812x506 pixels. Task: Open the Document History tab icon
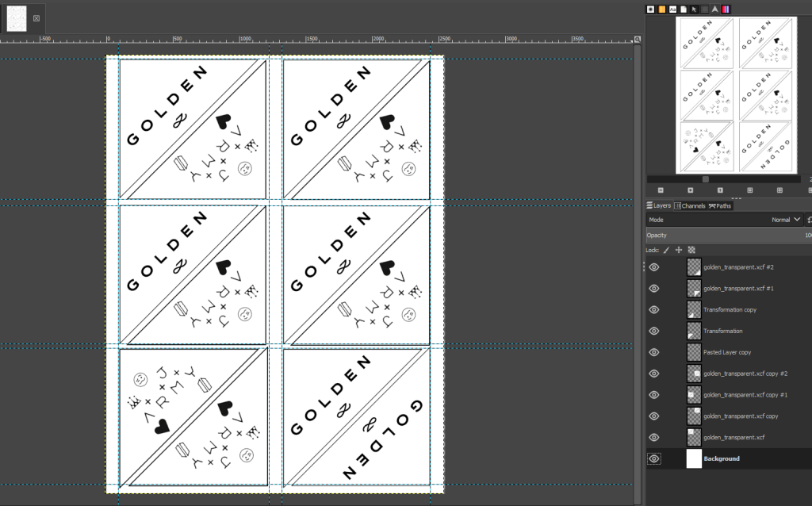coord(684,9)
